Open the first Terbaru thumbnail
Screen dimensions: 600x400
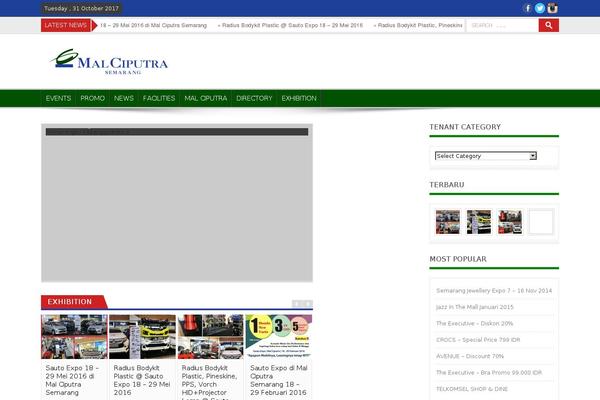pos(448,222)
